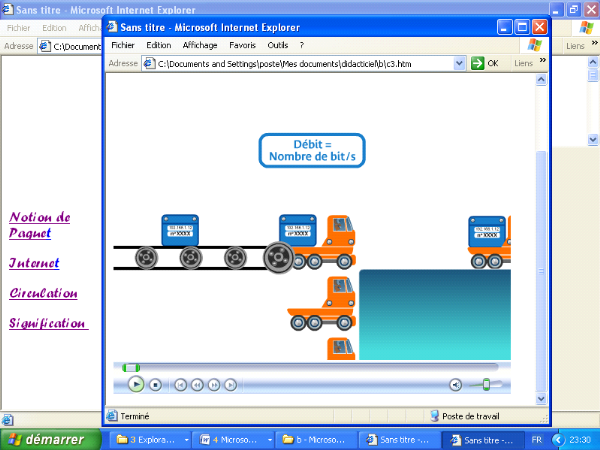Open the démarrer start menu

click(x=51, y=440)
